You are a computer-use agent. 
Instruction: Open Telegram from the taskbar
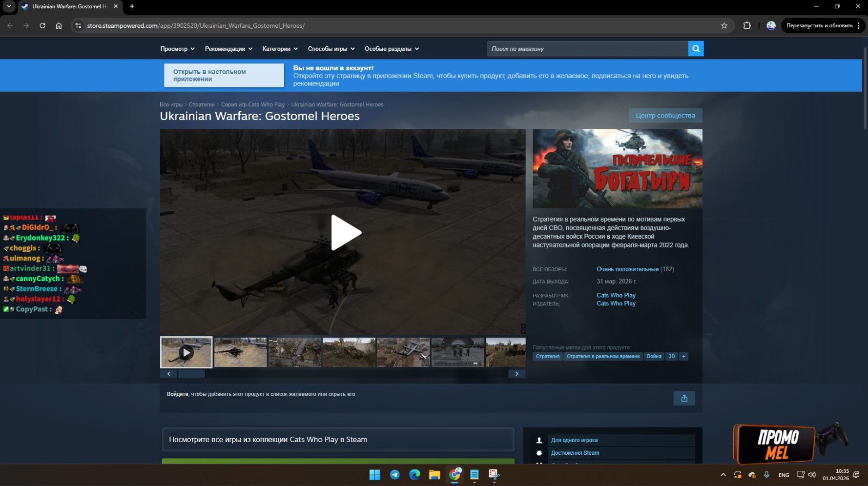(x=394, y=475)
